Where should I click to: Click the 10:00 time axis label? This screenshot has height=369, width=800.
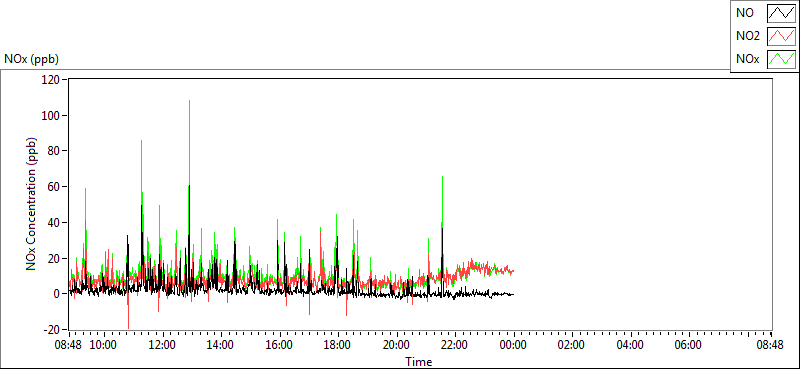pos(104,345)
